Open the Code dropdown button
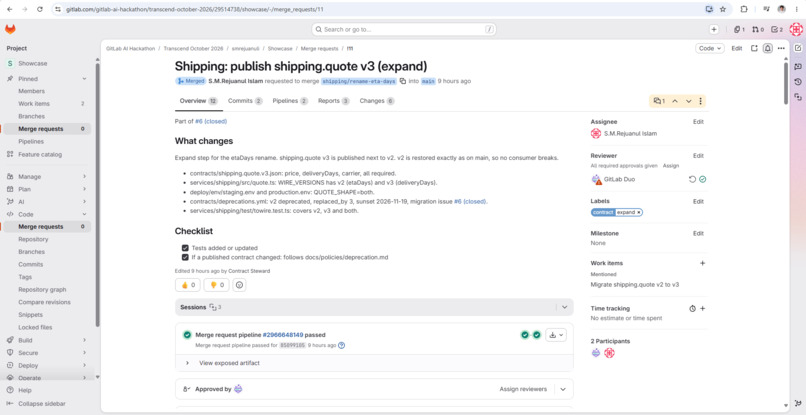The width and height of the screenshot is (806, 415). pos(710,48)
